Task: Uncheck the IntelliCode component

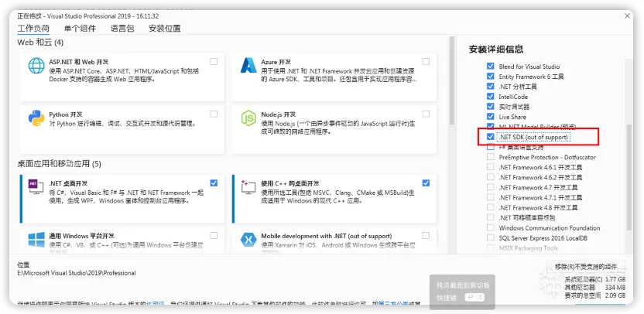Action: [491, 97]
